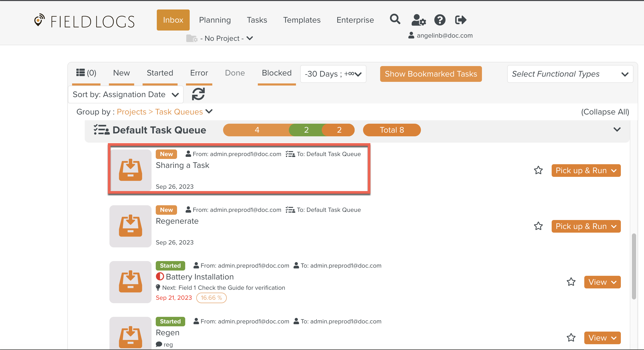The image size is (644, 350).
Task: Click the refresh arrows icon
Action: pyautogui.click(x=198, y=94)
